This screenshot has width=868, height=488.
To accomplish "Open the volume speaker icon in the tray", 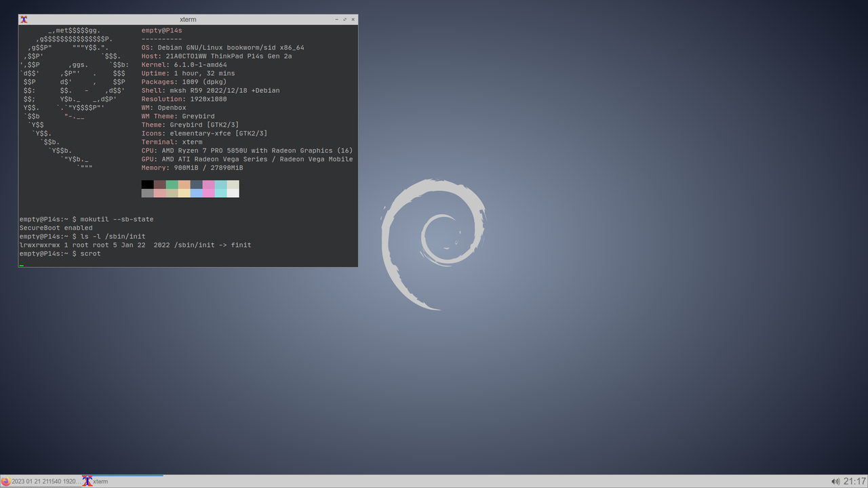I will (x=835, y=481).
